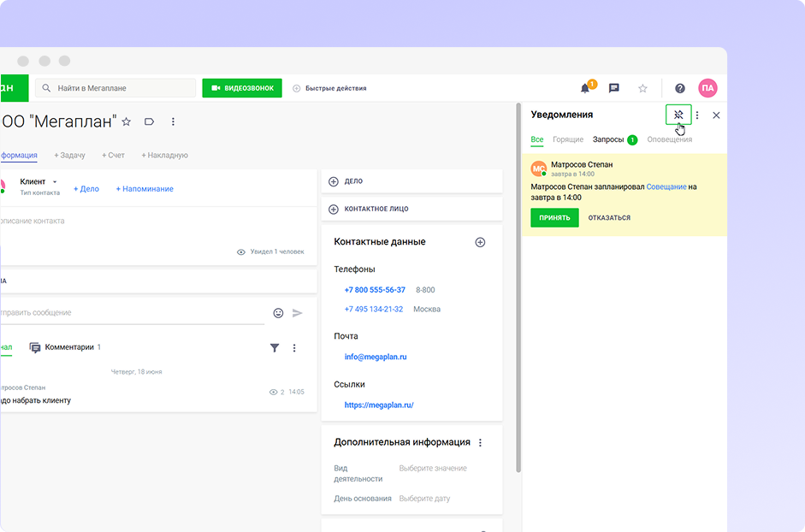
Task: Click the Быстрые действия quick actions
Action: [329, 88]
